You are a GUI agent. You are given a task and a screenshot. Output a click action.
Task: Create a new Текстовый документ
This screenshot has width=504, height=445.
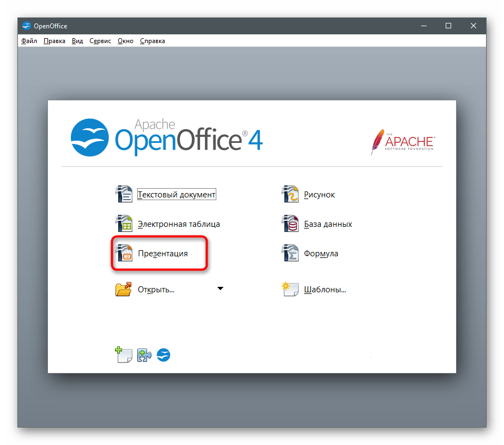177,195
